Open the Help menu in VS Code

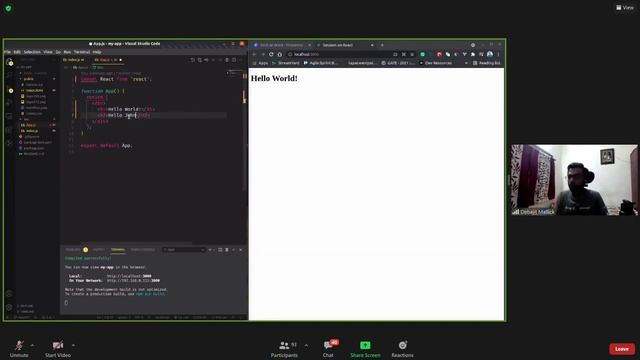point(97,52)
